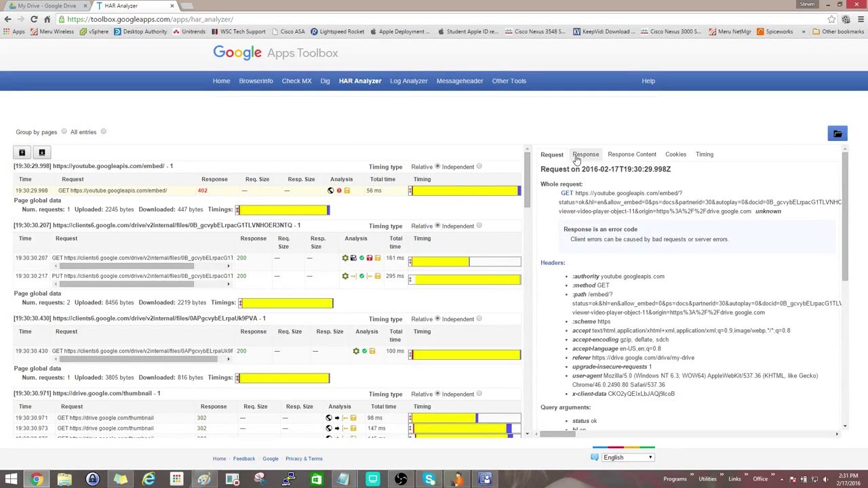Viewport: 868px width, 488px height.
Task: Open Log Analyzer in navigation bar
Action: 409,81
